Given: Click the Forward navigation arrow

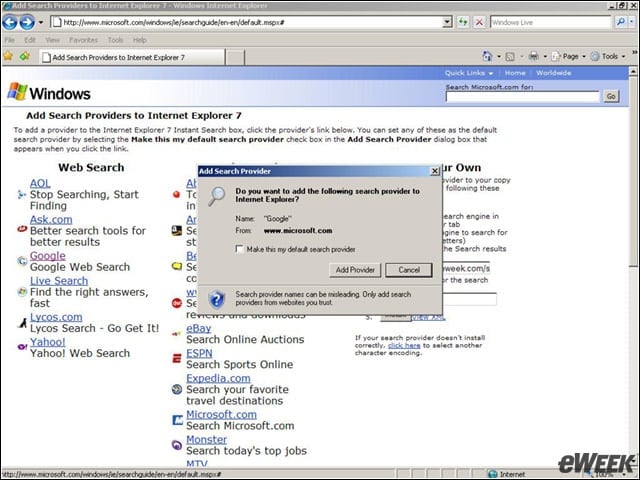Looking at the screenshot, I should pos(27,22).
